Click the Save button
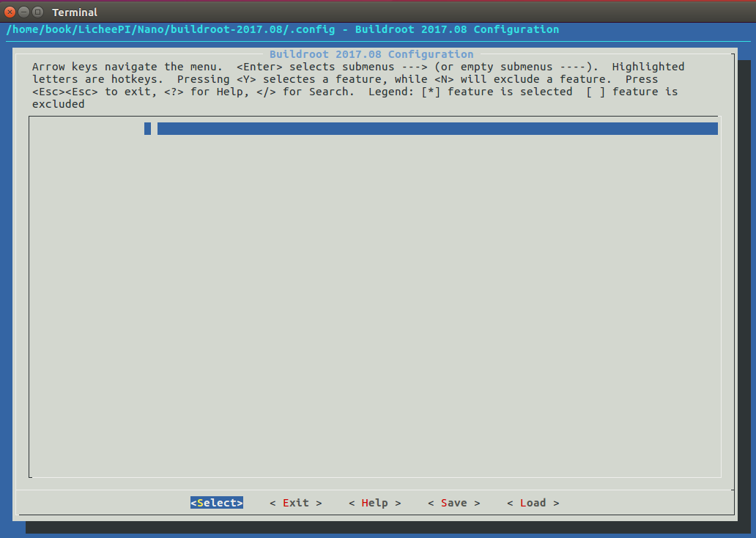This screenshot has height=538, width=756. click(453, 503)
